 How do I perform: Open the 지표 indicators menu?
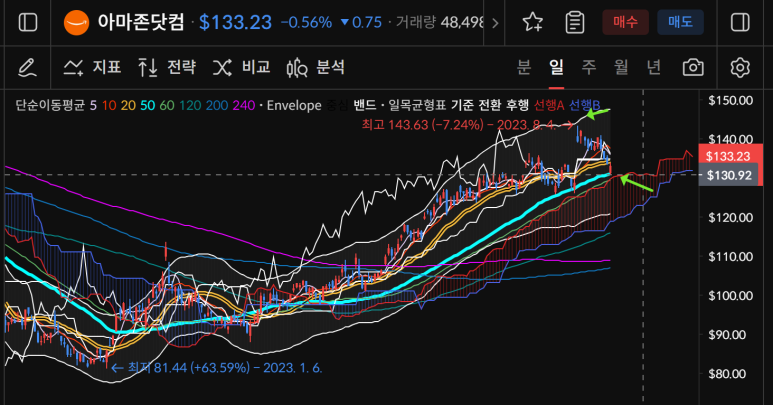coord(92,68)
